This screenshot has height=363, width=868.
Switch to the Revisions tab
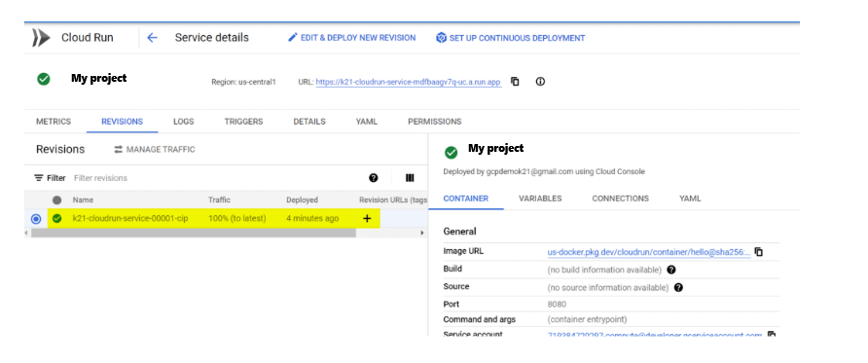[122, 122]
